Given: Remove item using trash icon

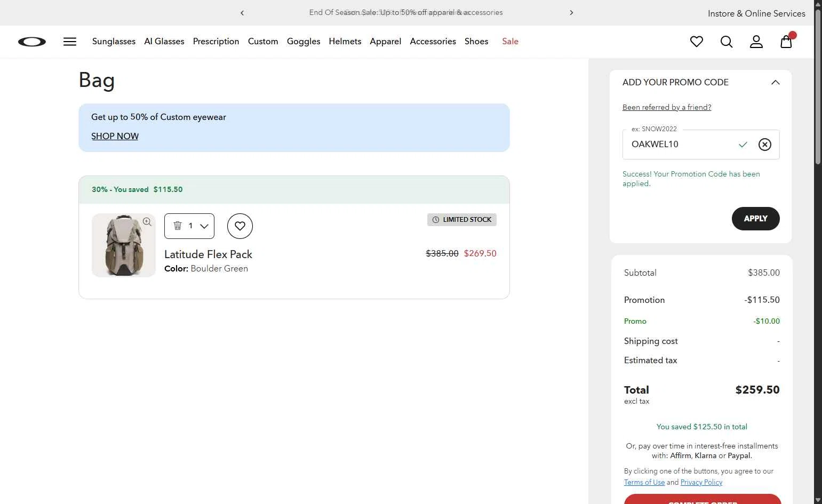Looking at the screenshot, I should (178, 226).
